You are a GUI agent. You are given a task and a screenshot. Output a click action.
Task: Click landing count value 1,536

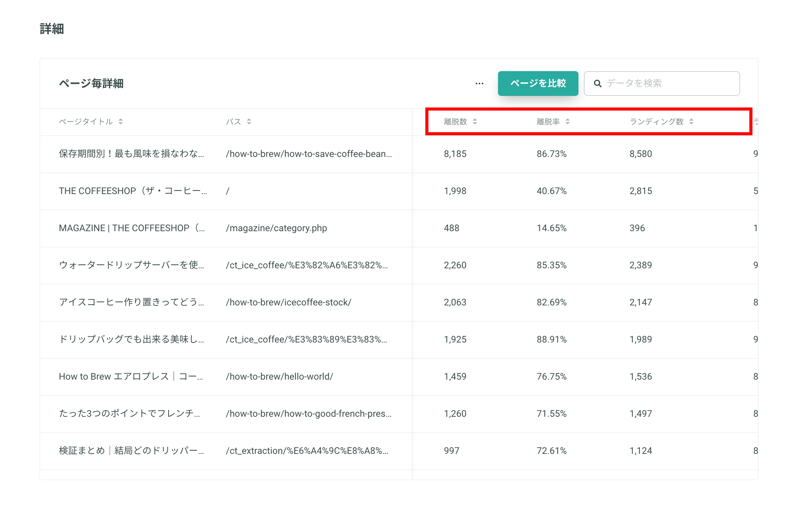[641, 377]
